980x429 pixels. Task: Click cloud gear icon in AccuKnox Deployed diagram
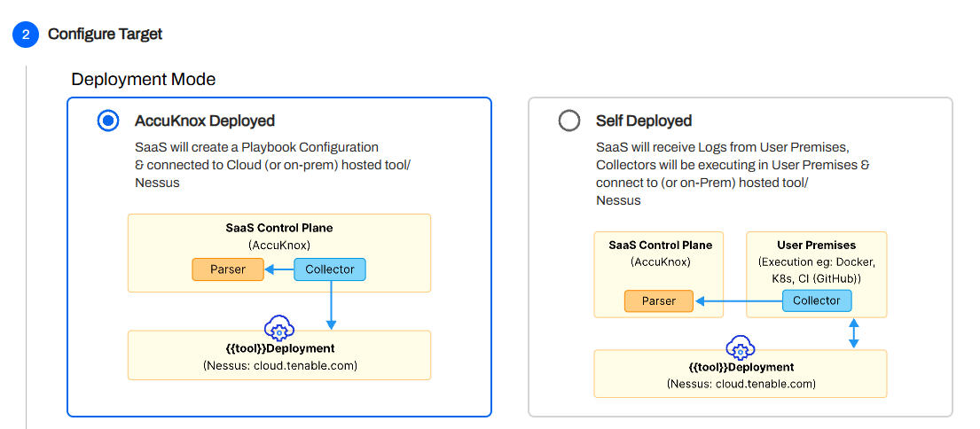[279, 329]
